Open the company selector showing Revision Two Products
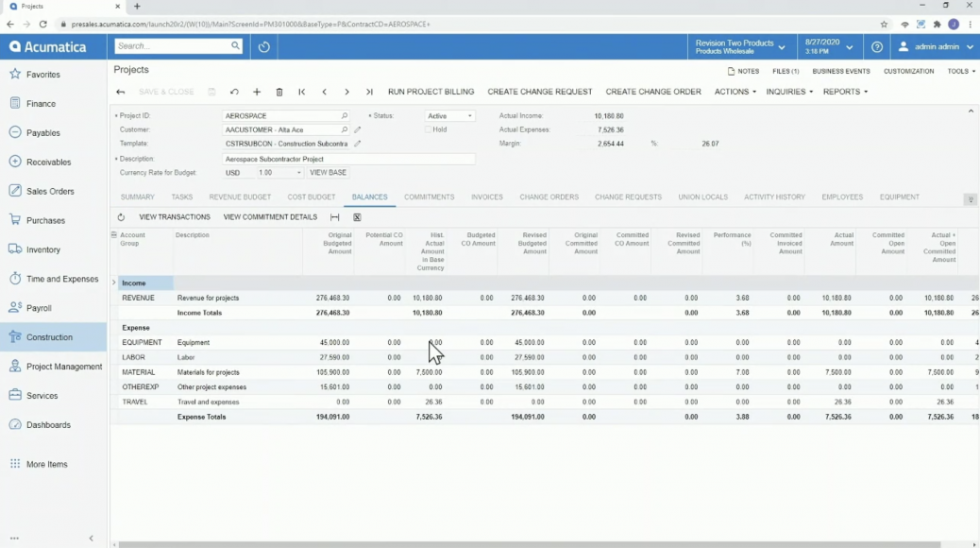The height and width of the screenshot is (548, 980). pos(739,45)
